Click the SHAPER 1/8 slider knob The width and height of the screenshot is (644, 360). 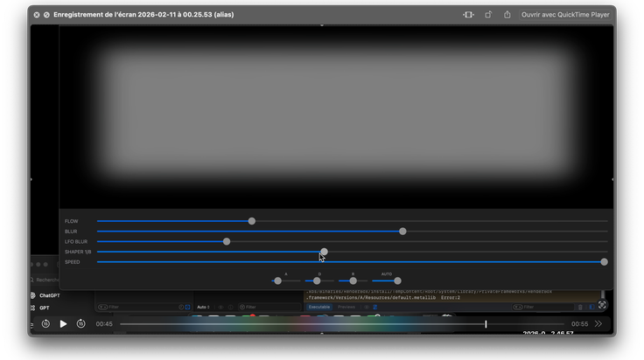coord(324,252)
